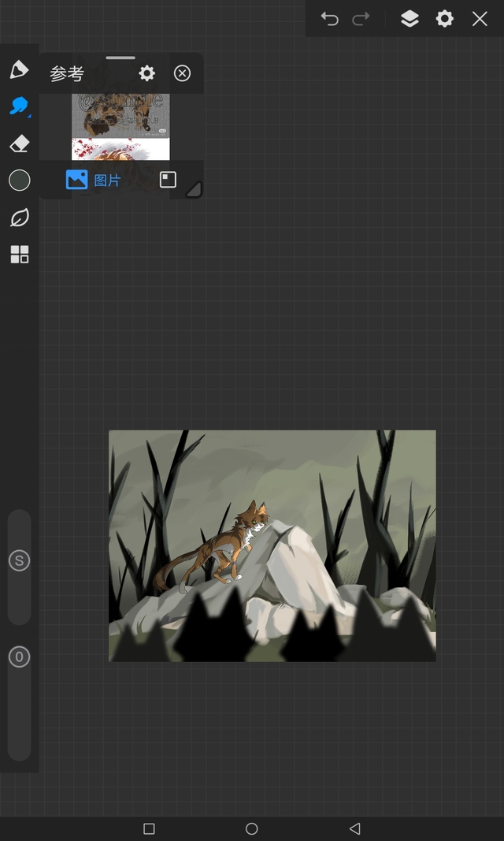The image size is (504, 841).
Task: Open app settings in the top bar
Action: tap(445, 19)
